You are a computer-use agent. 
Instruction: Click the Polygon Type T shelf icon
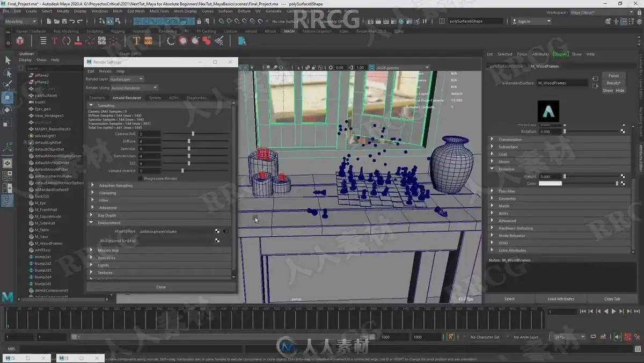pos(136,41)
